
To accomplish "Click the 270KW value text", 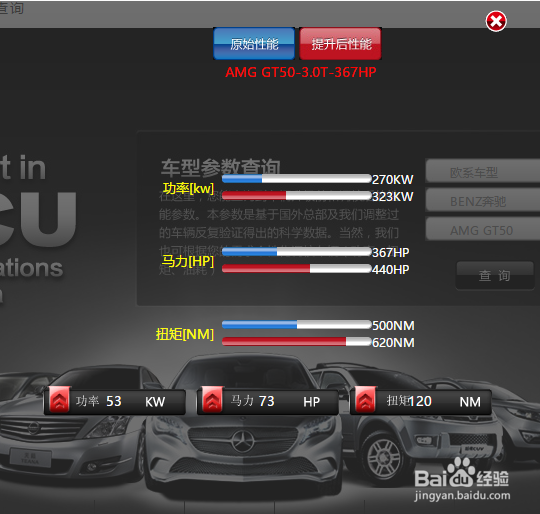I will pos(393,179).
